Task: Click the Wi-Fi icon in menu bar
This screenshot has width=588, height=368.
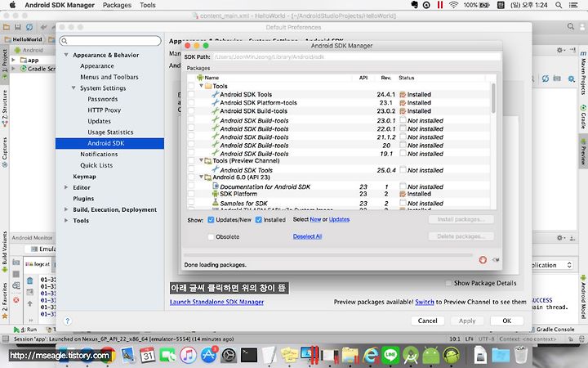Action: pos(453,5)
